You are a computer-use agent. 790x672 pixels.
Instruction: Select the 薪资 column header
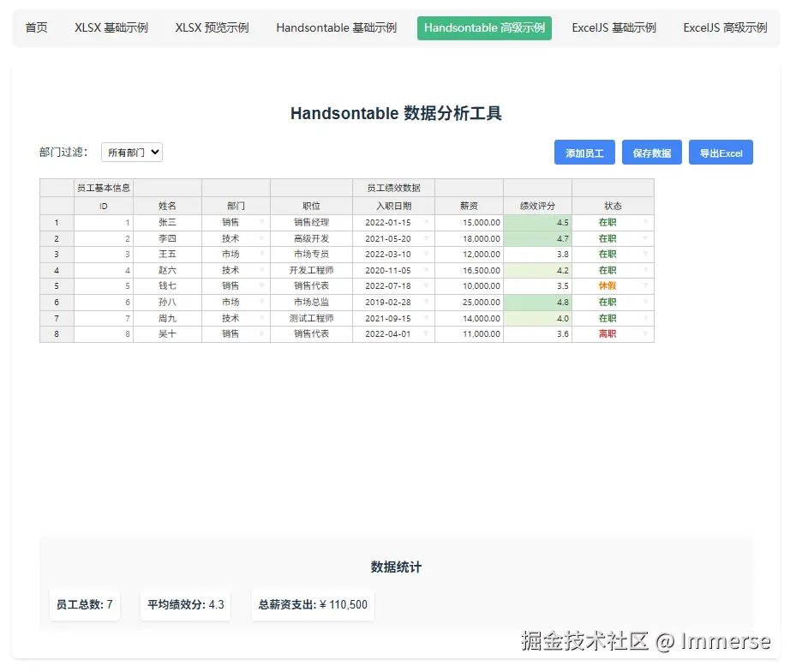pyautogui.click(x=469, y=206)
